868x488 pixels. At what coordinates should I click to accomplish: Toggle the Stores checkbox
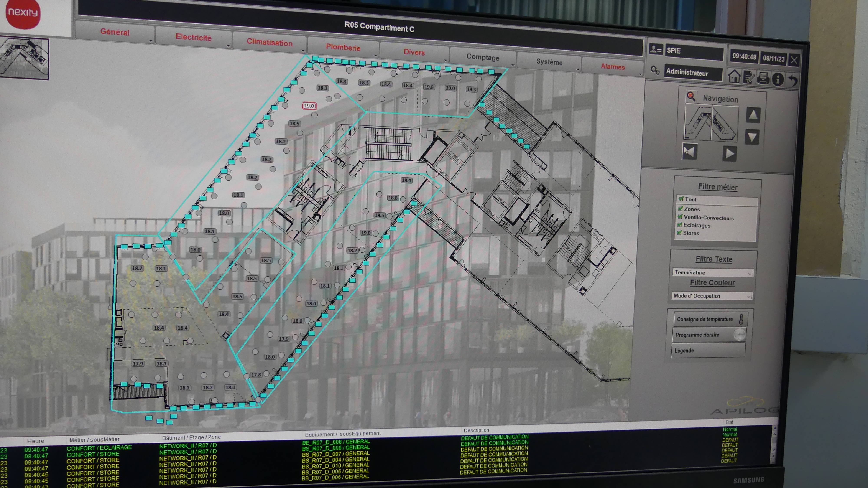[x=679, y=232]
